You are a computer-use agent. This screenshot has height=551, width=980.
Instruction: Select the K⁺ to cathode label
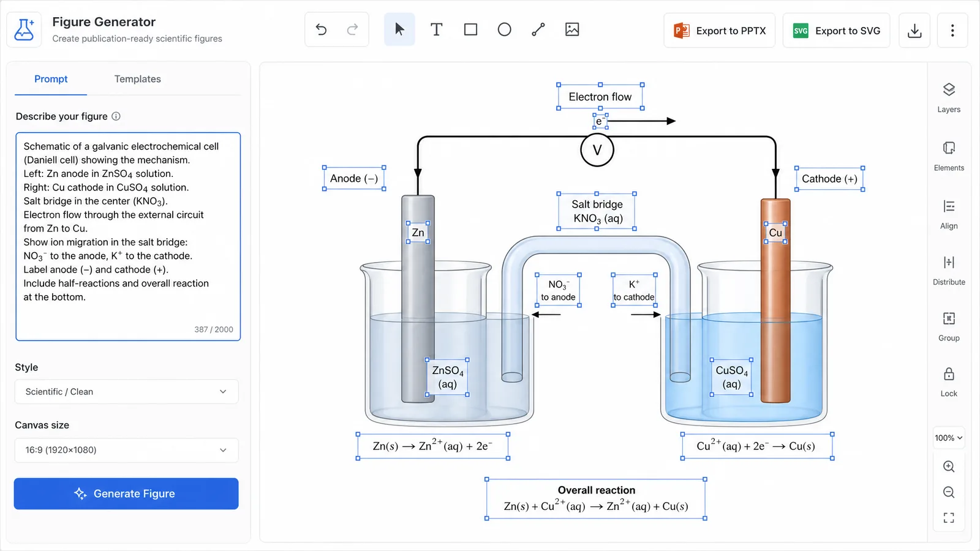point(634,290)
